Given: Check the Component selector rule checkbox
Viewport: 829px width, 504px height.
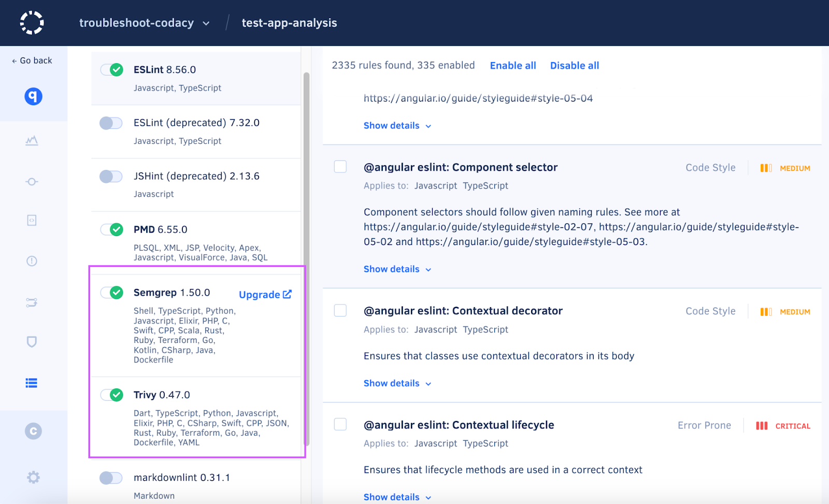Looking at the screenshot, I should (340, 166).
